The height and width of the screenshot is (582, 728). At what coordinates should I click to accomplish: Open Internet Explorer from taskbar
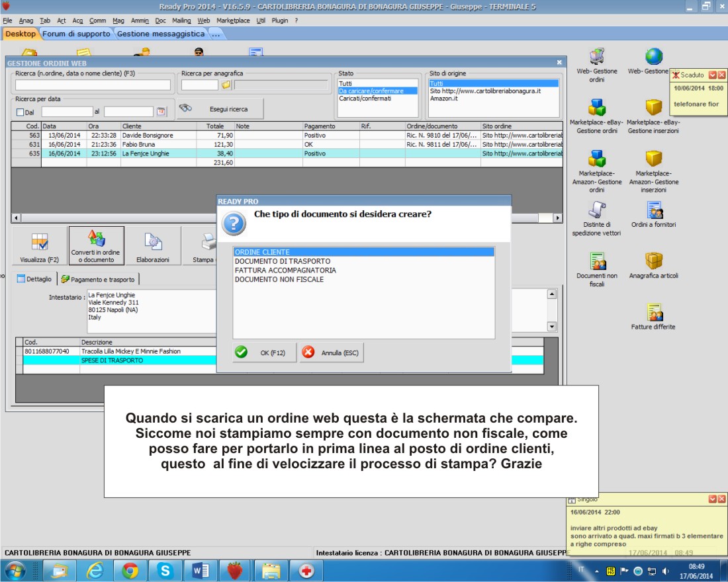click(x=95, y=571)
